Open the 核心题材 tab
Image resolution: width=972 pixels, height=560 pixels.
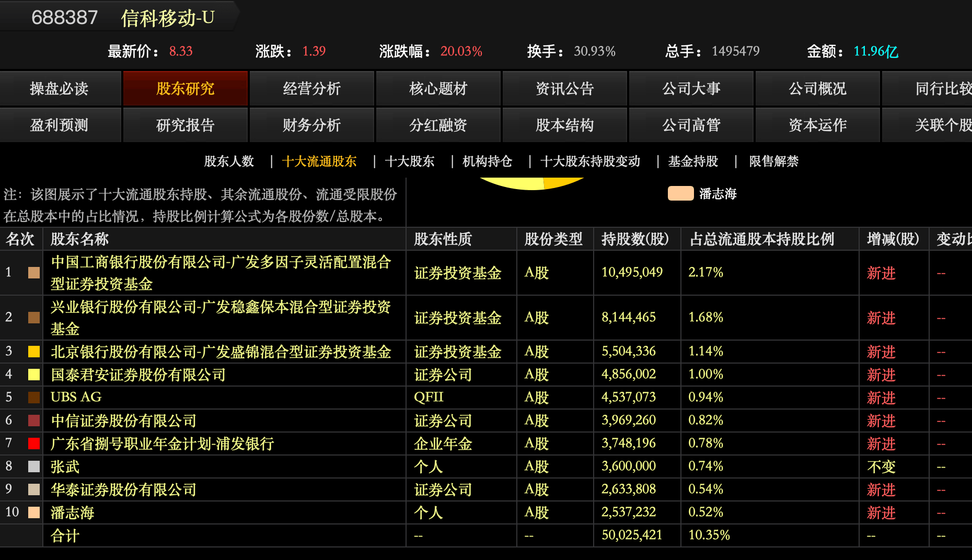[x=438, y=89]
